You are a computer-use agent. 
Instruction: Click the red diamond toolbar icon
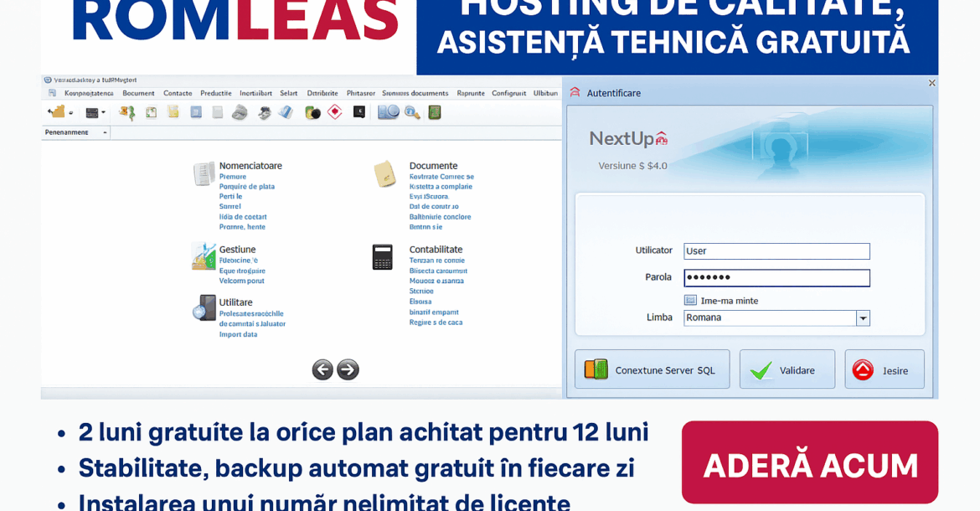[x=335, y=111]
